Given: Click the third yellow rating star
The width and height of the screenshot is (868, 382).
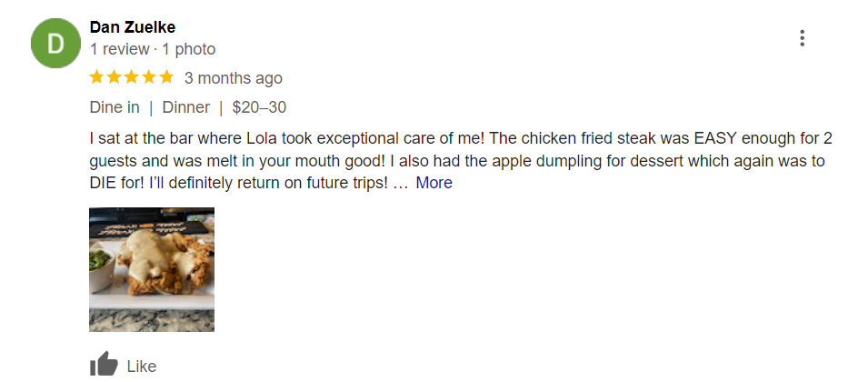Looking at the screenshot, I should 132,77.
